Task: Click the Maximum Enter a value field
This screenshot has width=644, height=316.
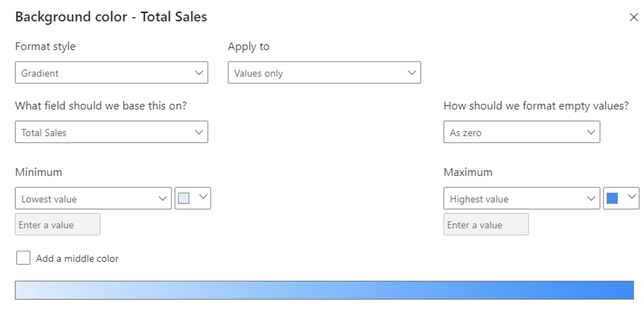Action: click(x=486, y=224)
